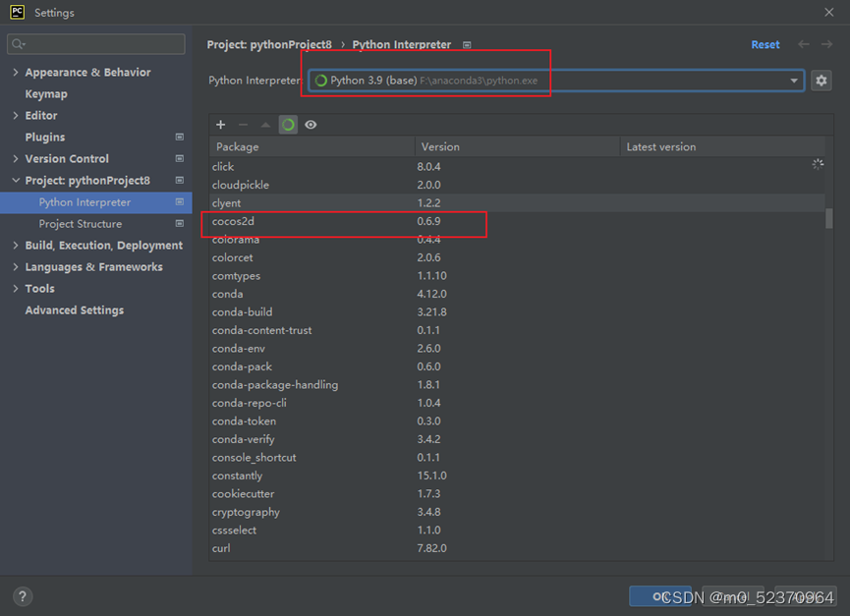850x616 pixels.
Task: Click the search magnifier icon
Action: (18, 44)
